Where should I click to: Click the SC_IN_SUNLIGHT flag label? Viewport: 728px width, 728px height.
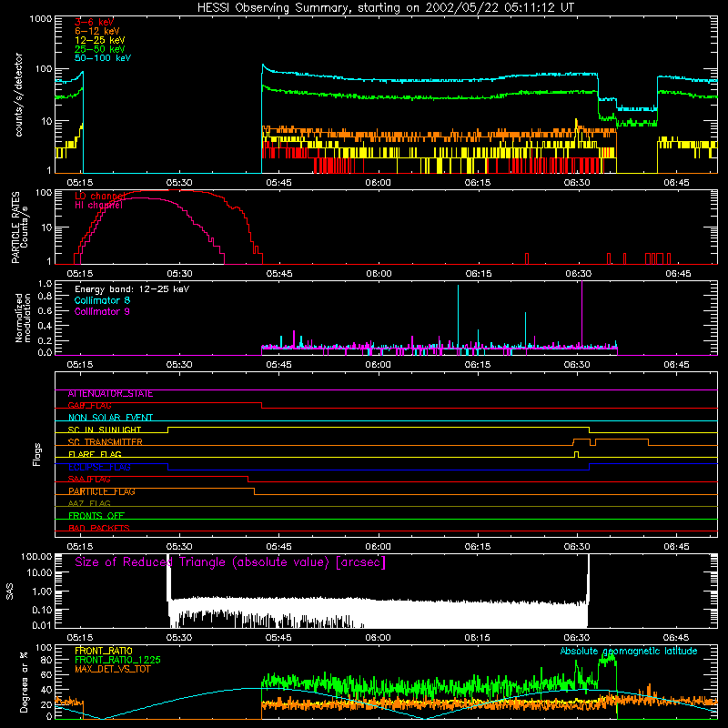point(105,430)
